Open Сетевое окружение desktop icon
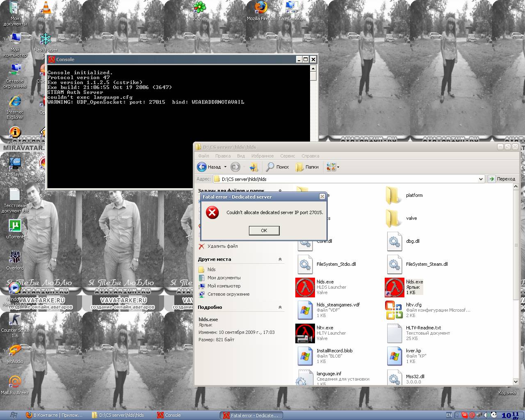 pyautogui.click(x=15, y=76)
